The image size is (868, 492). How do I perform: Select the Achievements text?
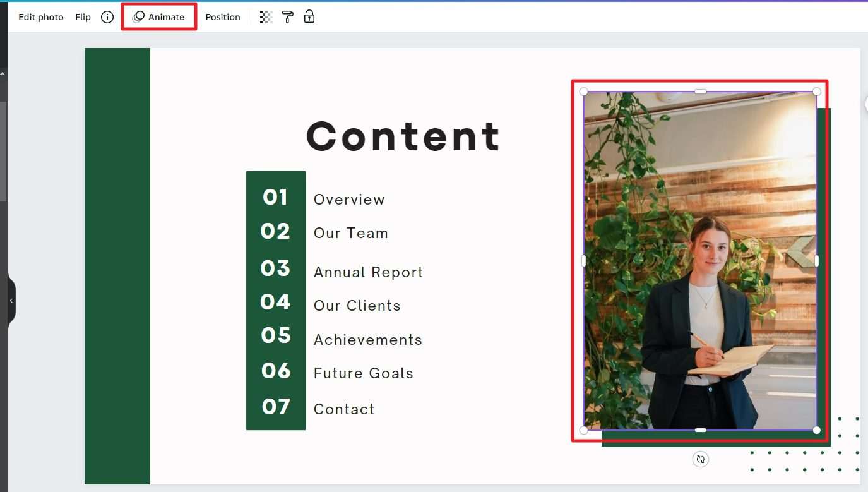click(x=368, y=340)
